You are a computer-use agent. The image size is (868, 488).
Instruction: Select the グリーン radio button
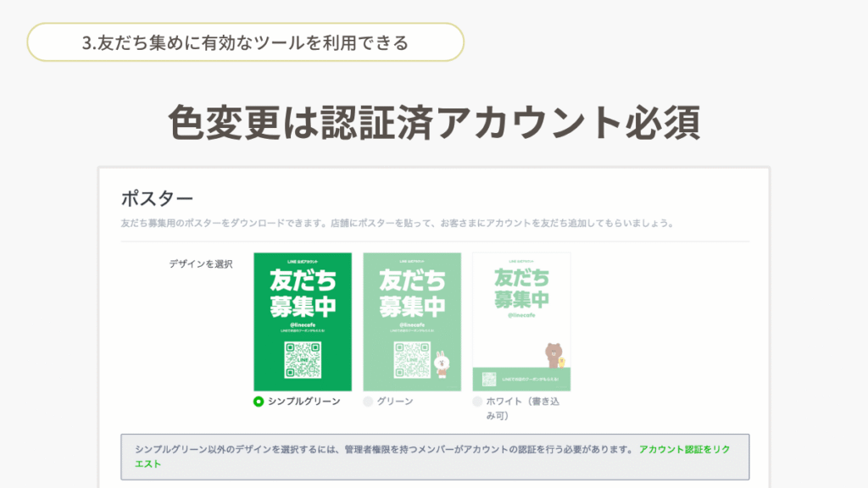368,401
